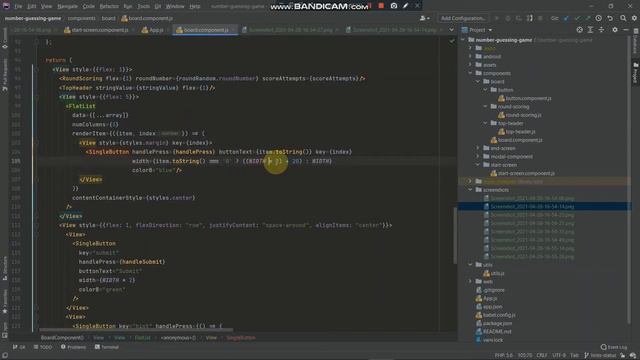Open the Refactor menu

tap(109, 7)
